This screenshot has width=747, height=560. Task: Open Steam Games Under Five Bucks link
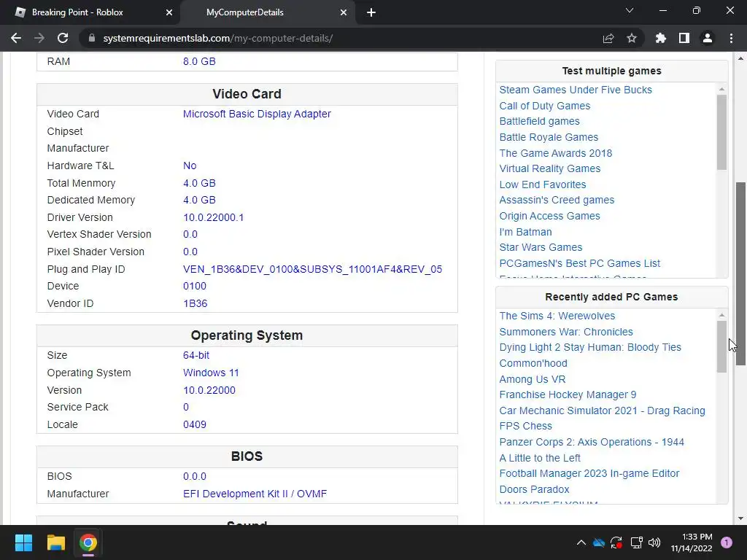(576, 90)
